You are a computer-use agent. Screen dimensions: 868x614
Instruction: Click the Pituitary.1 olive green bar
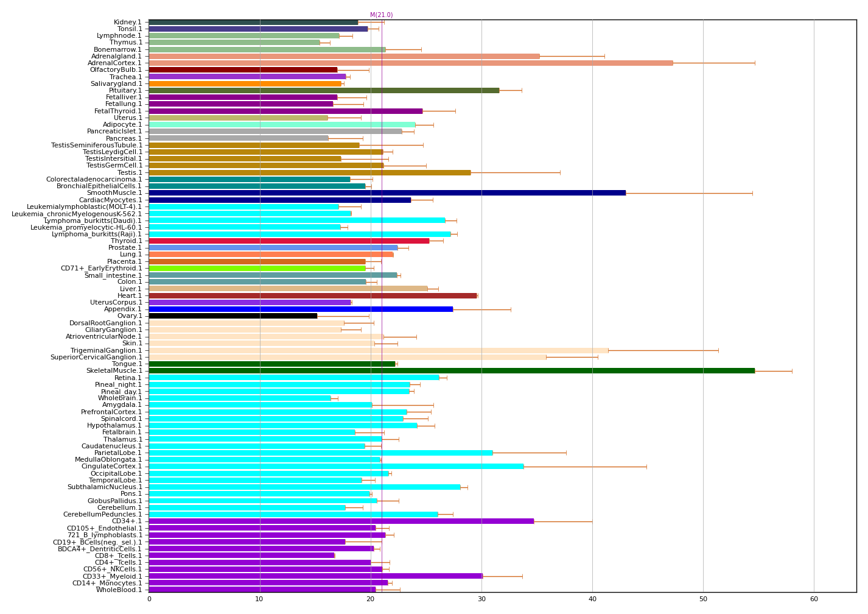(x=323, y=90)
